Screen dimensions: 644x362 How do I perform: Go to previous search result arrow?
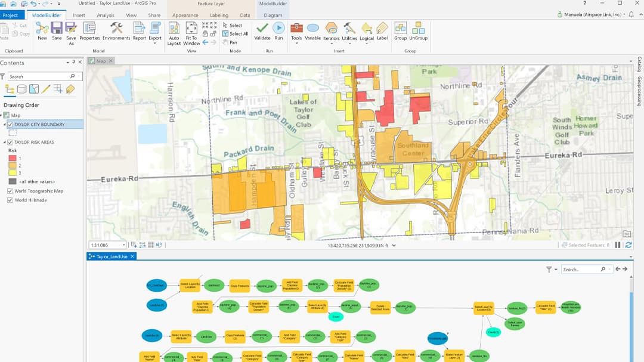618,269
